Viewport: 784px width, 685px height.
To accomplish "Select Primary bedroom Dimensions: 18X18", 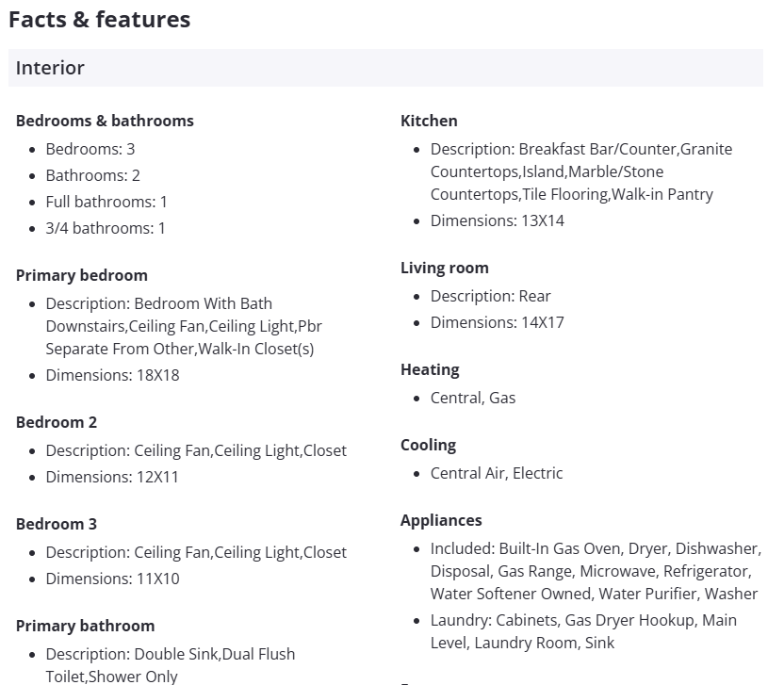I will (x=112, y=375).
